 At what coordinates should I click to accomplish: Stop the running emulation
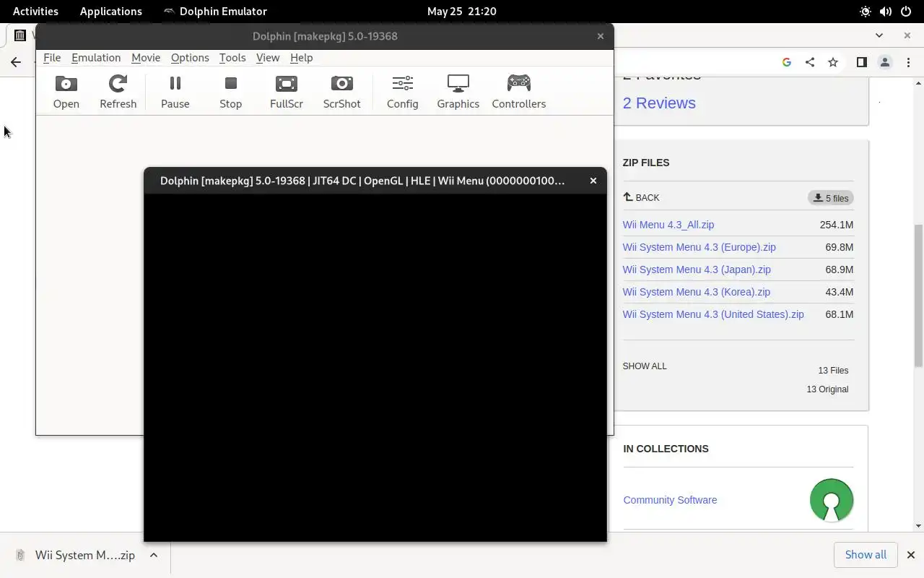point(230,92)
